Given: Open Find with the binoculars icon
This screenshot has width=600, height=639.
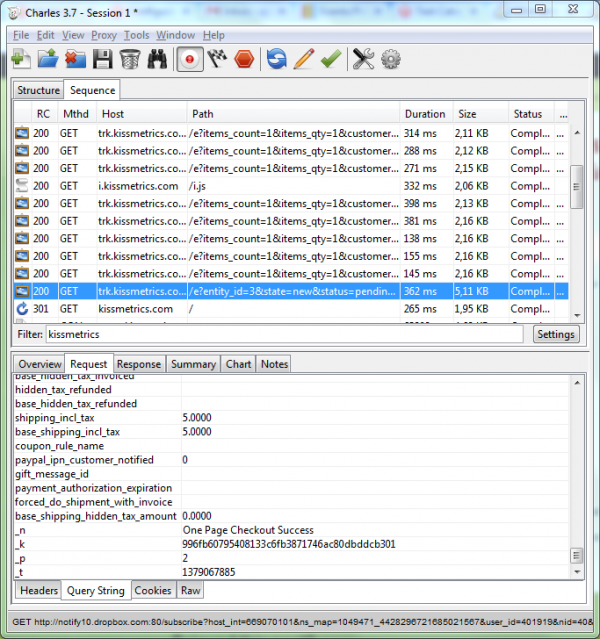Looking at the screenshot, I should tap(157, 59).
